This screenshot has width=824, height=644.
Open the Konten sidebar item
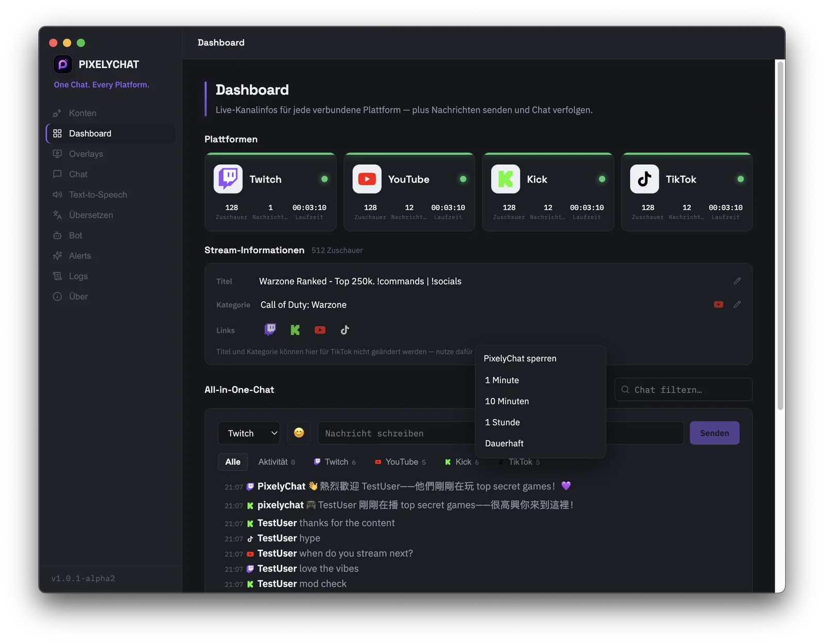(x=110, y=113)
